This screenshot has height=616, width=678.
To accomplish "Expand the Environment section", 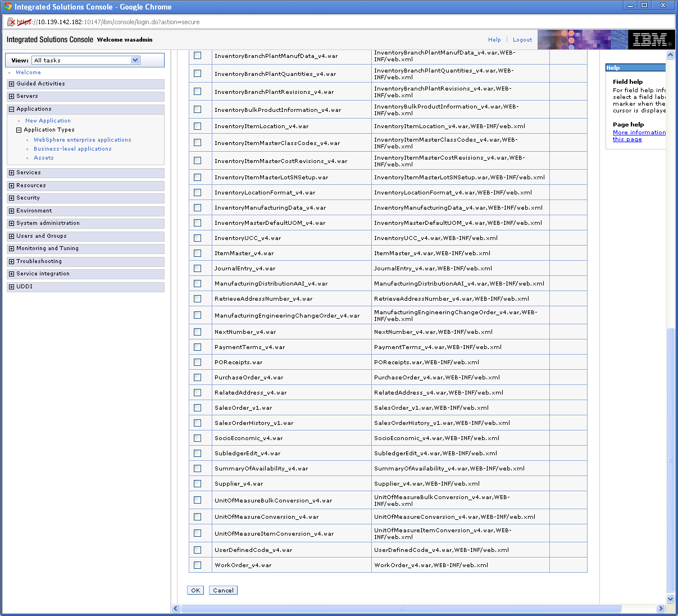I will coord(11,211).
